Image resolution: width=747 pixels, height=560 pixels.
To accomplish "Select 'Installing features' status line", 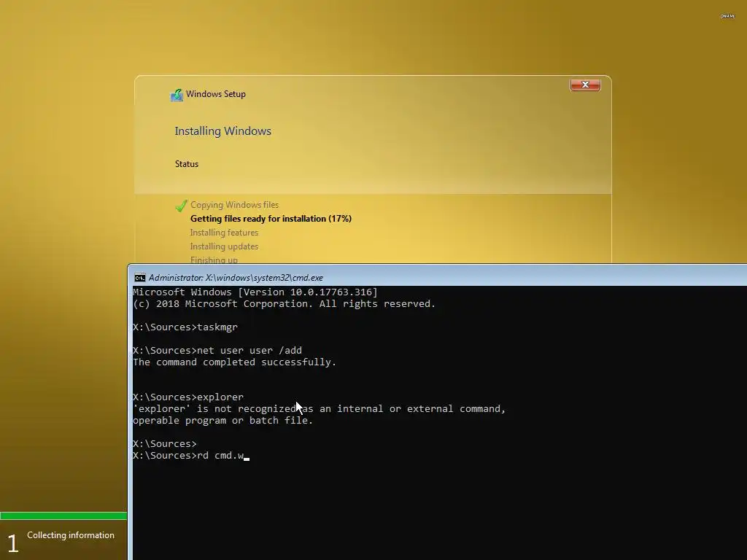I will point(224,233).
